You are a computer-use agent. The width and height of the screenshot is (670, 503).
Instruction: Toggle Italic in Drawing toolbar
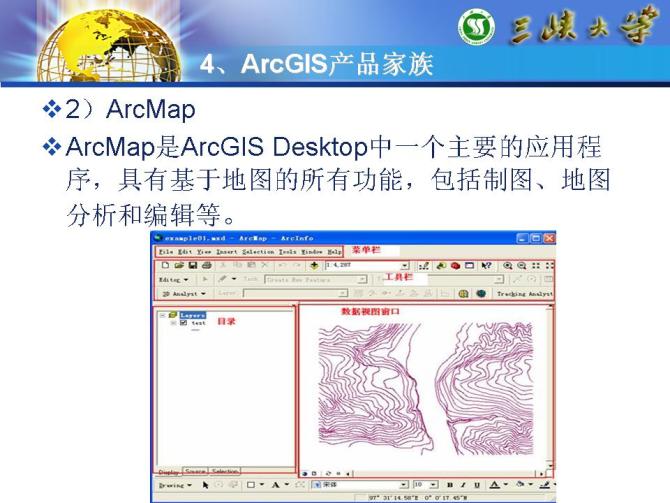point(463,485)
